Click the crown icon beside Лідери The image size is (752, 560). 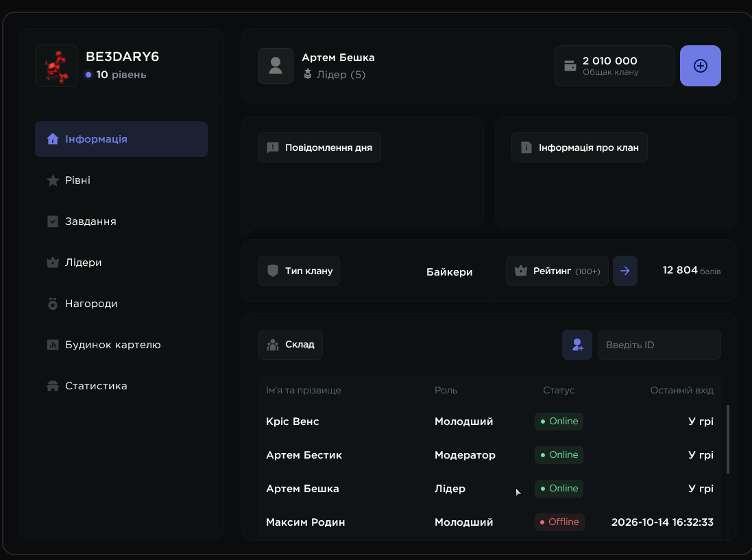(53, 263)
